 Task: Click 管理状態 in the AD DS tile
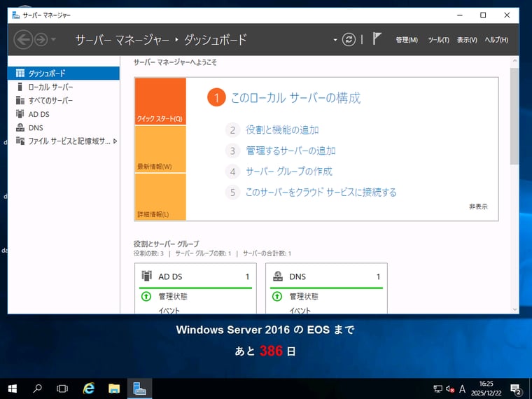(x=173, y=297)
